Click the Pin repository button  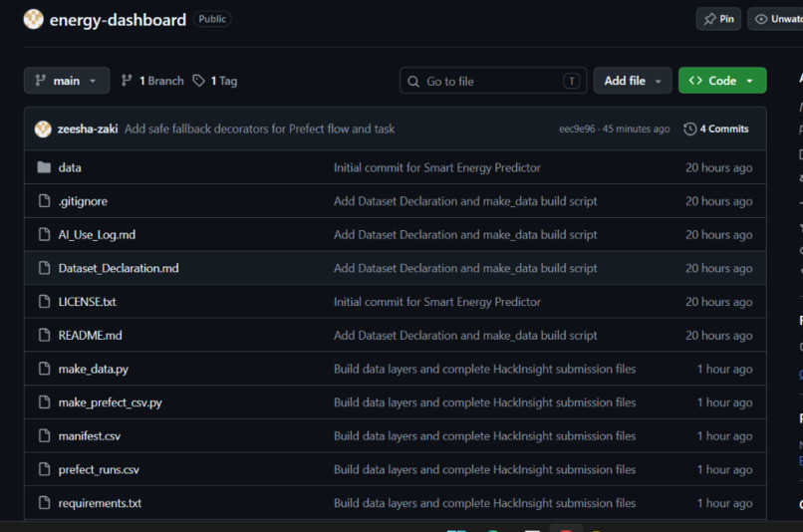click(718, 19)
